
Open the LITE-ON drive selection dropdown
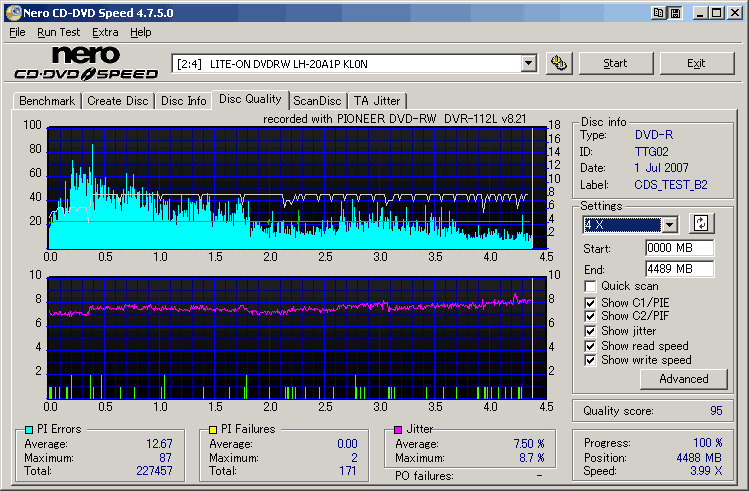529,64
